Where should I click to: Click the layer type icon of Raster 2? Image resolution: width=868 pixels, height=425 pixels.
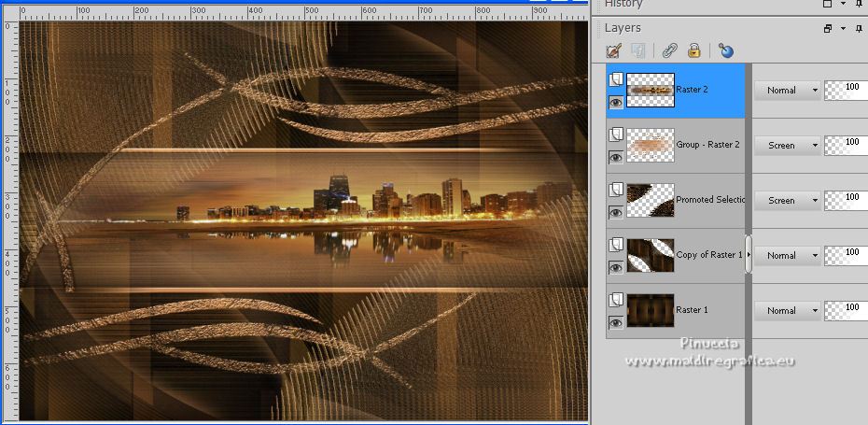tap(616, 79)
